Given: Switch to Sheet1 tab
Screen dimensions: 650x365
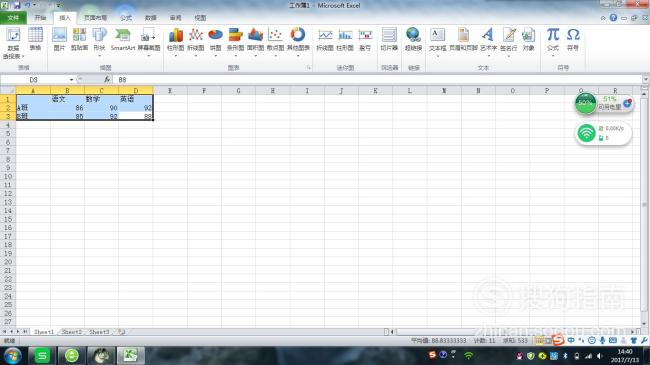Looking at the screenshot, I should pos(44,332).
